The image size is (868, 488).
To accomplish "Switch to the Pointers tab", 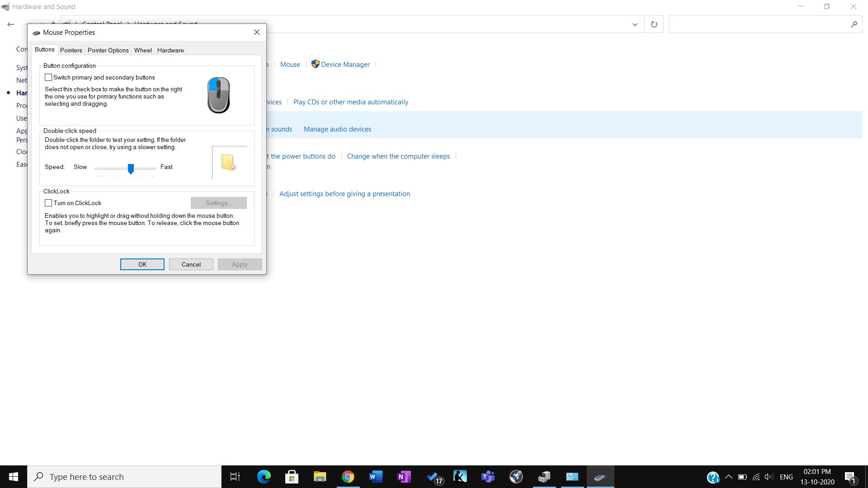I will 71,50.
